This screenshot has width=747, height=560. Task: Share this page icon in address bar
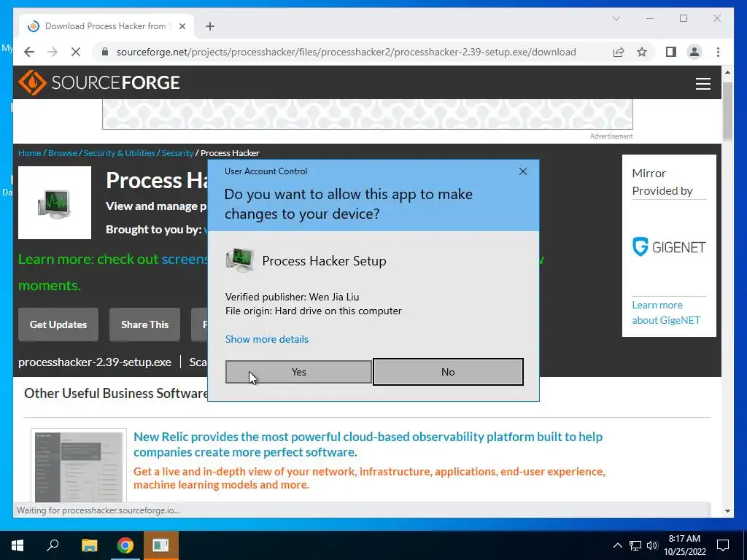pyautogui.click(x=619, y=52)
